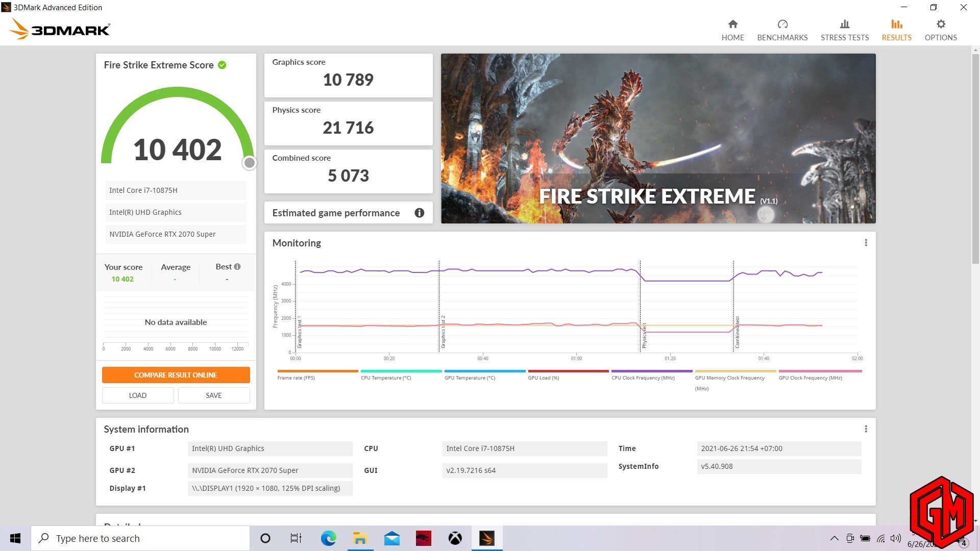The height and width of the screenshot is (551, 980).
Task: Click the score gauge grey handle
Action: click(249, 163)
